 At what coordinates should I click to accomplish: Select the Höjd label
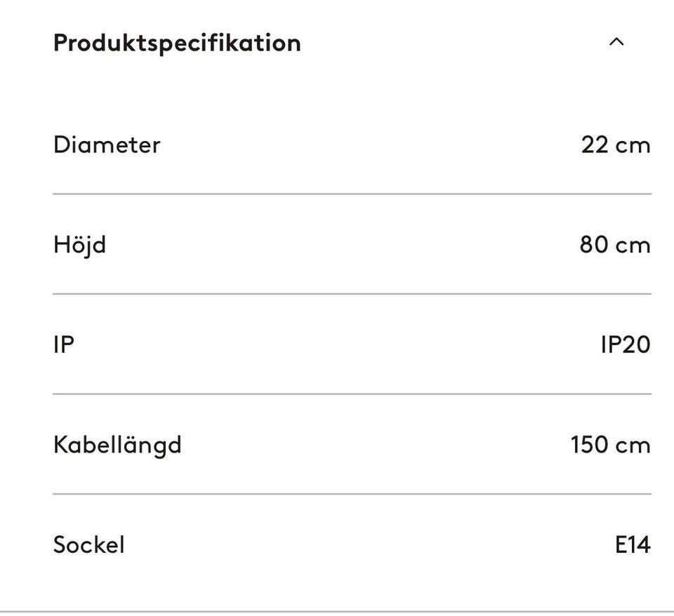click(79, 245)
